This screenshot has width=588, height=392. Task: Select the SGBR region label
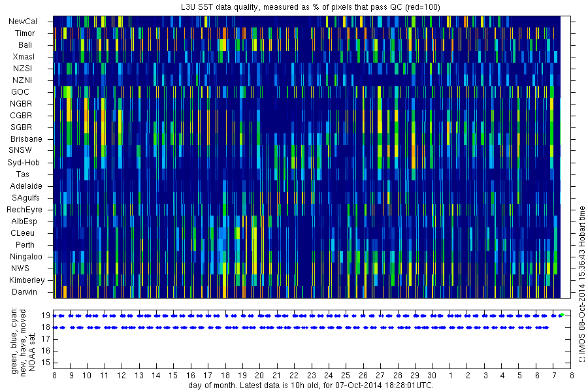[22, 127]
